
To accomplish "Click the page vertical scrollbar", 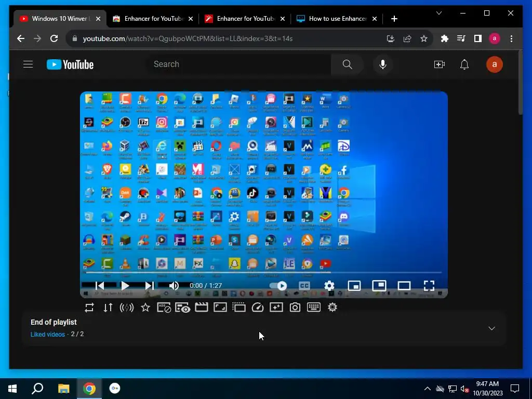I will click(520, 83).
